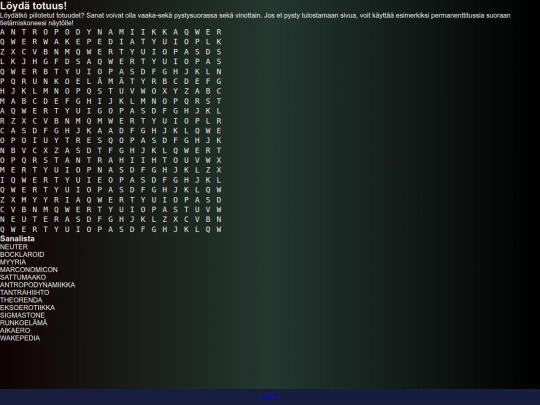Select word MARCONOMICON in the word list
Viewport: 540px width, 405px height.
pos(29,269)
